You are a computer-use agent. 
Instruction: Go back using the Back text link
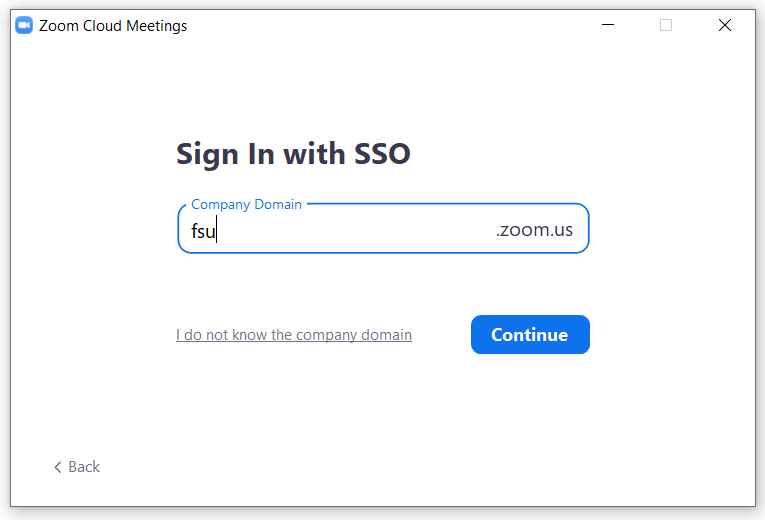(x=84, y=467)
